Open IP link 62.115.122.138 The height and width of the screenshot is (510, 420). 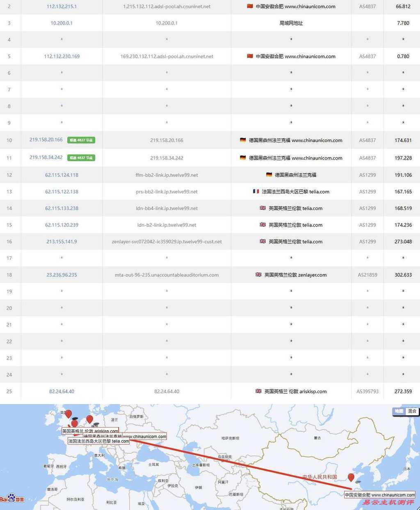point(62,192)
